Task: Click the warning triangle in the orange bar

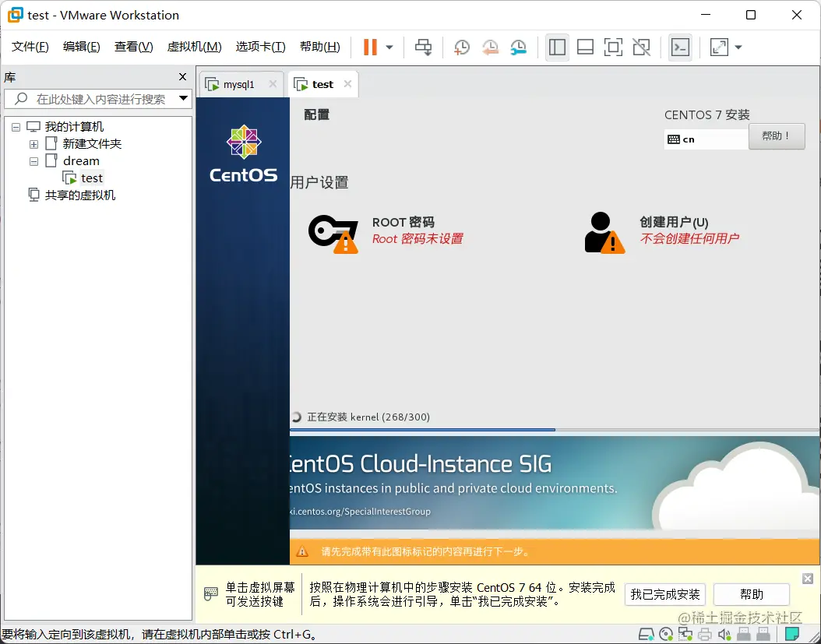Action: pyautogui.click(x=302, y=552)
